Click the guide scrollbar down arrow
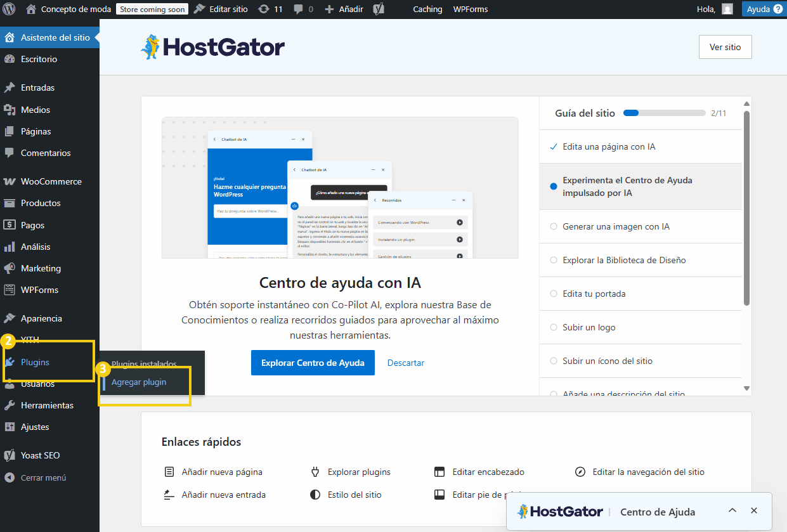 [x=746, y=389]
